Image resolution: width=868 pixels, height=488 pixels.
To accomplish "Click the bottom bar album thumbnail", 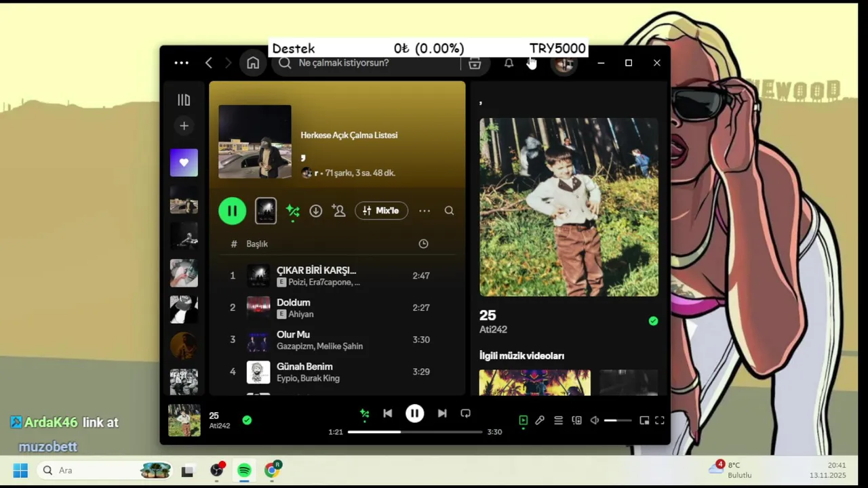I will click(184, 420).
